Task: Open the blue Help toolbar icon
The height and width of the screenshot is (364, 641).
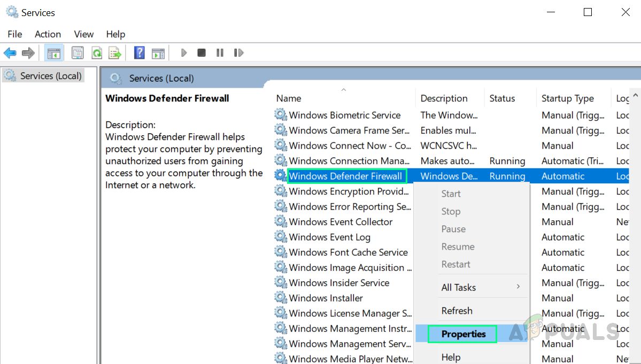Action: click(139, 53)
